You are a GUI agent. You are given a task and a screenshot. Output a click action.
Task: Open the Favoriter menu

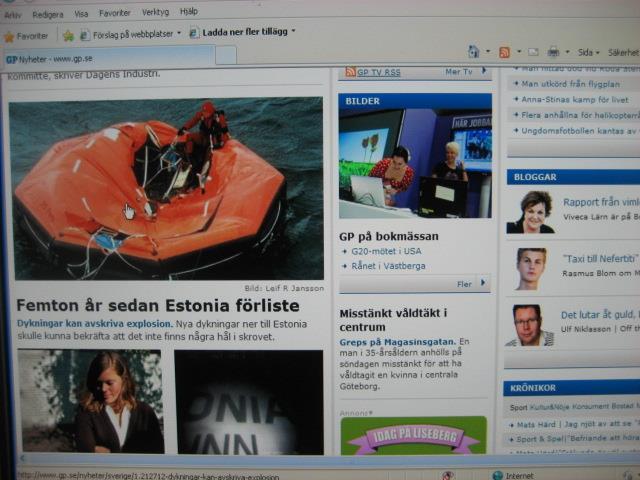click(x=115, y=13)
